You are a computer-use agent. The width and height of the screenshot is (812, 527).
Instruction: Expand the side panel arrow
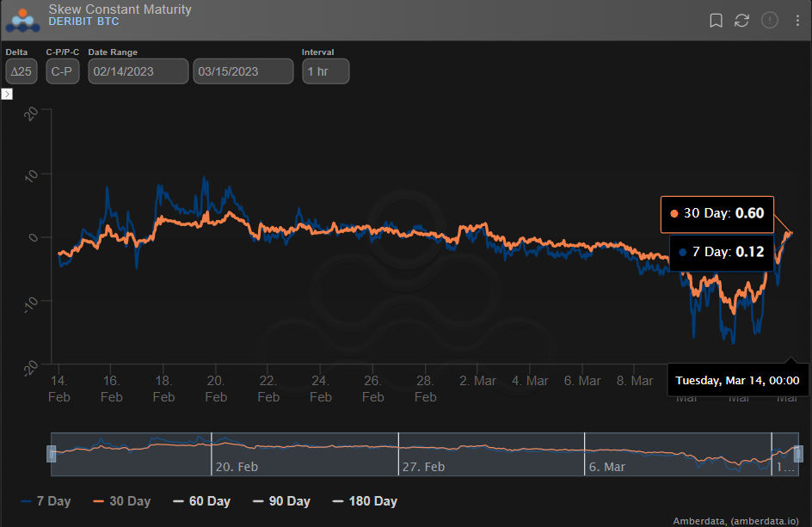point(7,94)
